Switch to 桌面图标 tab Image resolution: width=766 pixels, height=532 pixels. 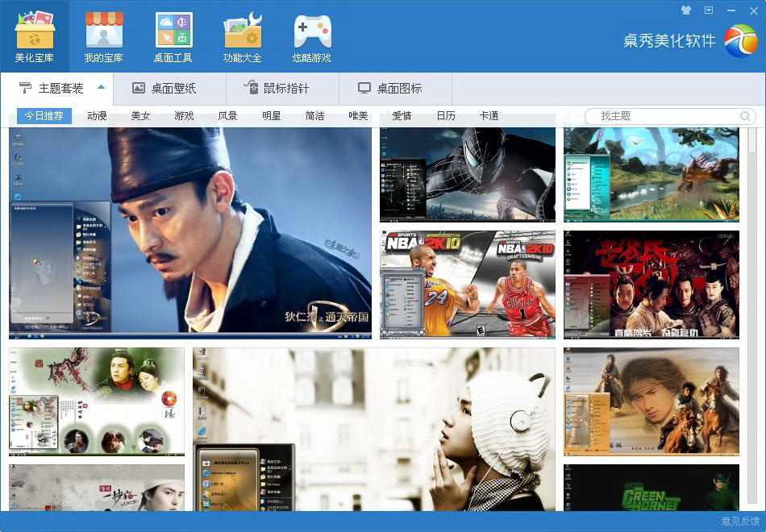[x=395, y=89]
